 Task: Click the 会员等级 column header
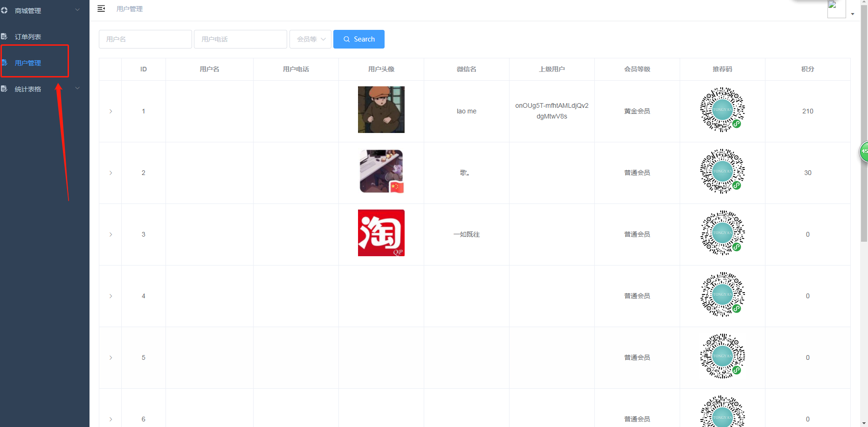coord(637,69)
